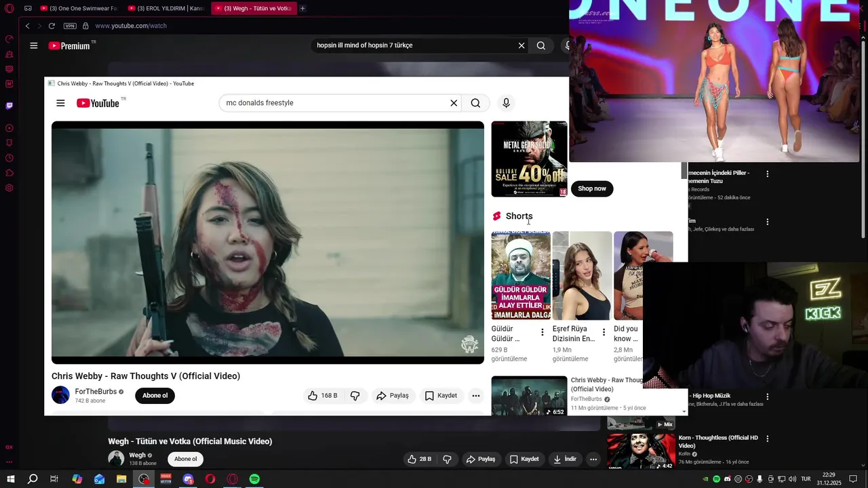Open the ForTheBurbs channel name
The width and height of the screenshot is (868, 488).
pos(96,392)
